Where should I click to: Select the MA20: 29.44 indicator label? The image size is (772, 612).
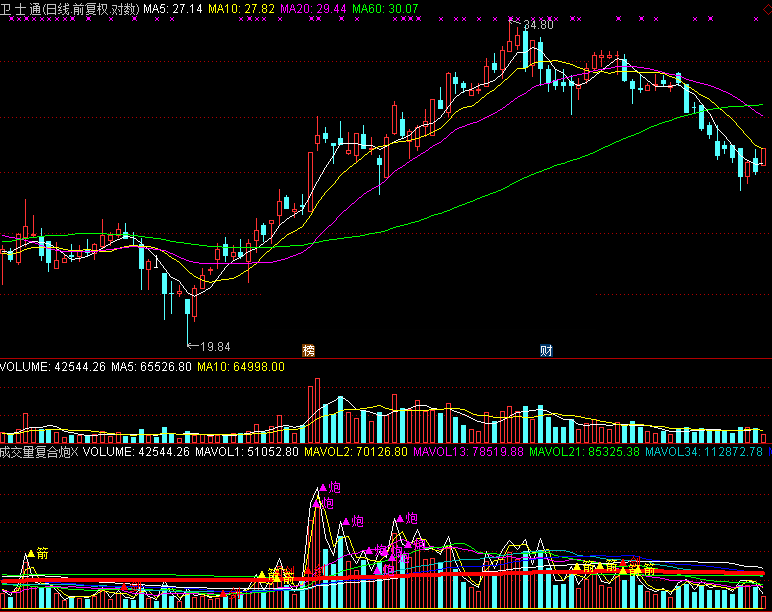(313, 9)
